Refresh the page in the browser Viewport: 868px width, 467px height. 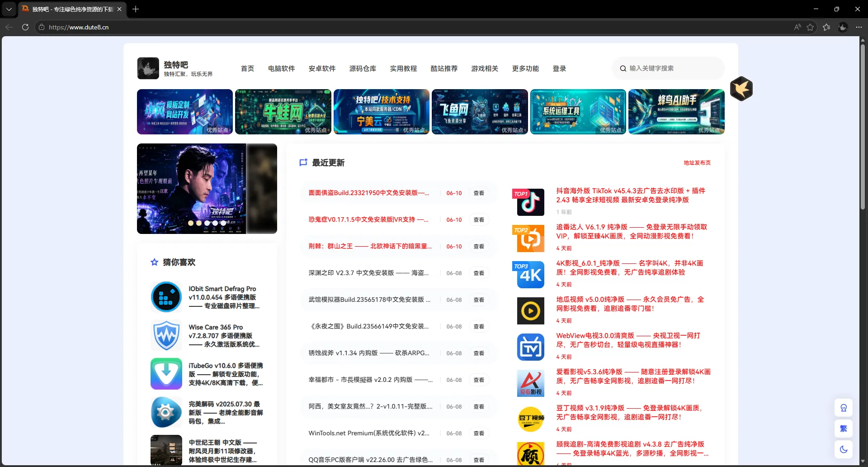coord(25,27)
